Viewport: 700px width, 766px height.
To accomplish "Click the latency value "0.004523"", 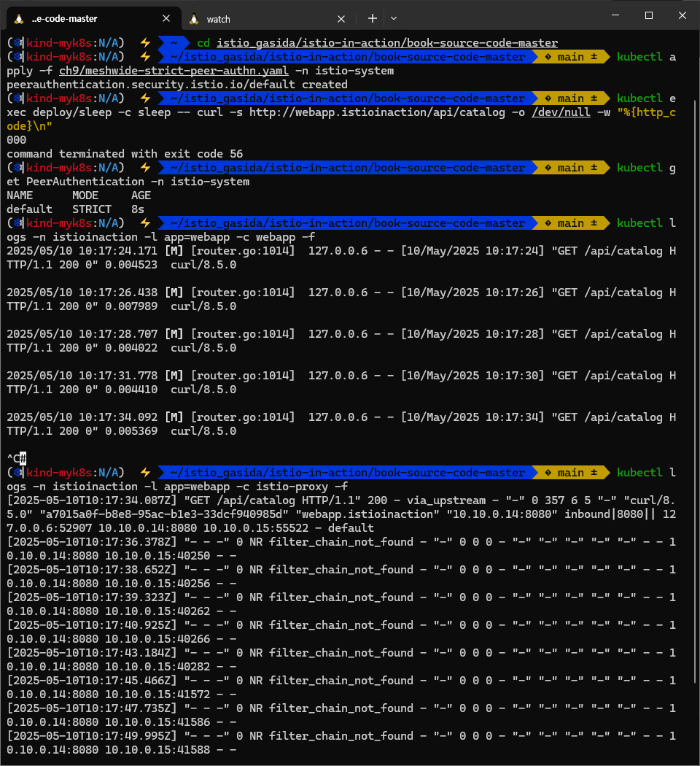I will [131, 265].
